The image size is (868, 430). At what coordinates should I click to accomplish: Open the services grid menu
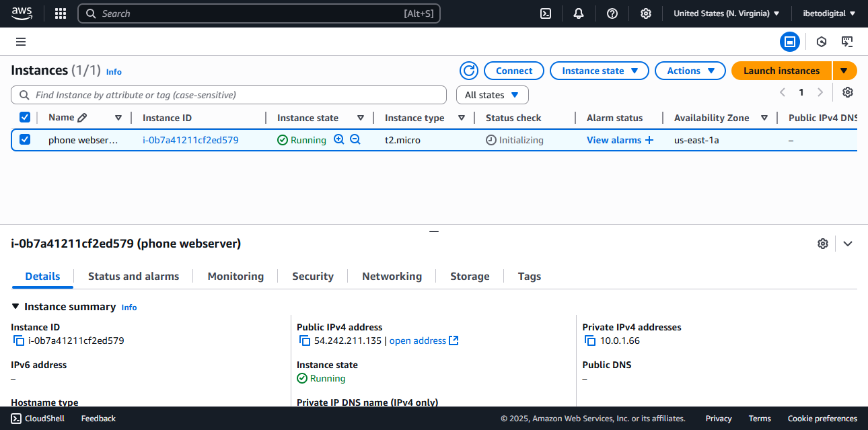(x=61, y=13)
